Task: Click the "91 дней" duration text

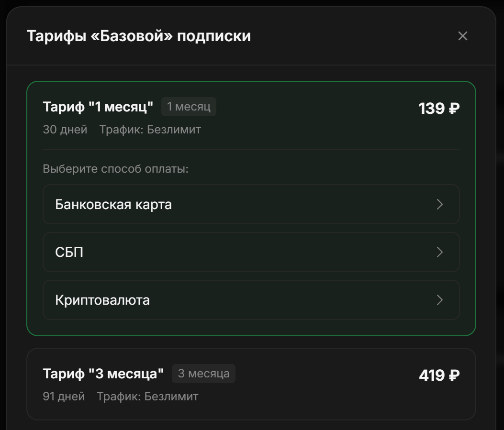Action: click(x=64, y=397)
